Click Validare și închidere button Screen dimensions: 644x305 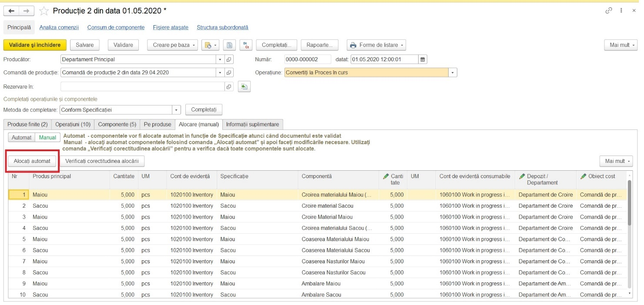(35, 45)
